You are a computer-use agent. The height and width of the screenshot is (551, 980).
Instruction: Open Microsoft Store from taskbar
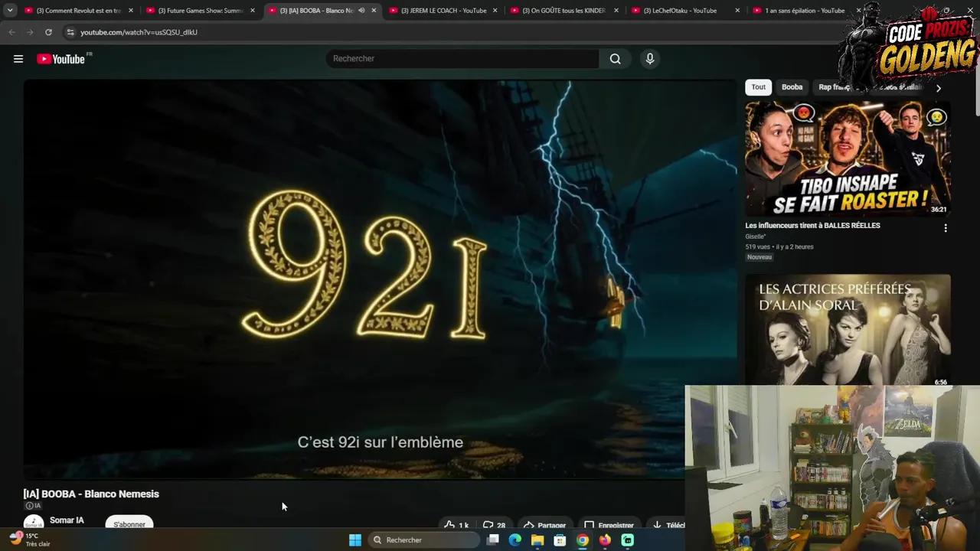[x=560, y=540]
